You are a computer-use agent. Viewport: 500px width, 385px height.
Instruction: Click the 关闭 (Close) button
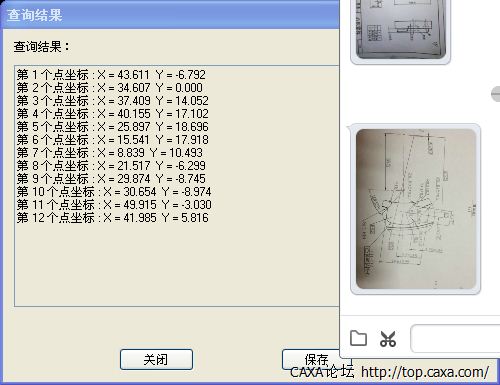pos(156,359)
